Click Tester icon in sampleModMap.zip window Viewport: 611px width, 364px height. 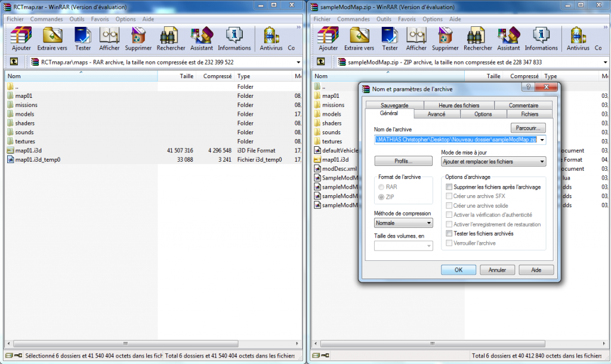coord(390,39)
